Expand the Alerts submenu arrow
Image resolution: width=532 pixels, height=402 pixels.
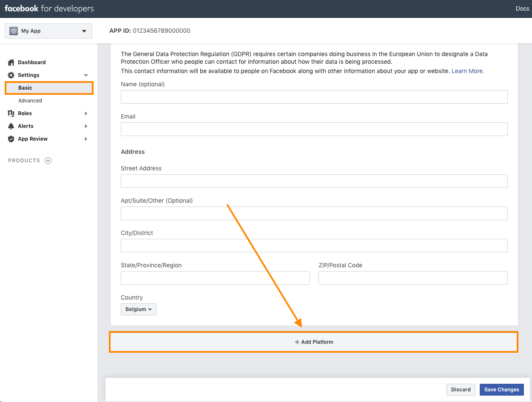tap(86, 126)
